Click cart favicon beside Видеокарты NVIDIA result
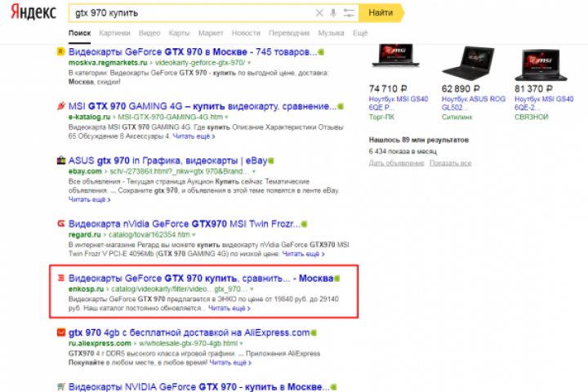 tap(60, 386)
